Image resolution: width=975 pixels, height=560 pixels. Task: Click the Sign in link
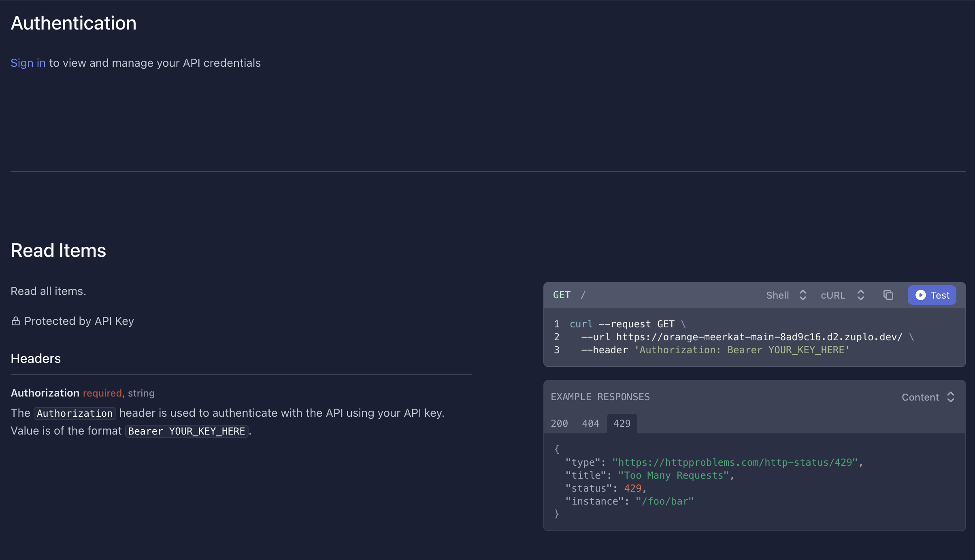click(28, 62)
